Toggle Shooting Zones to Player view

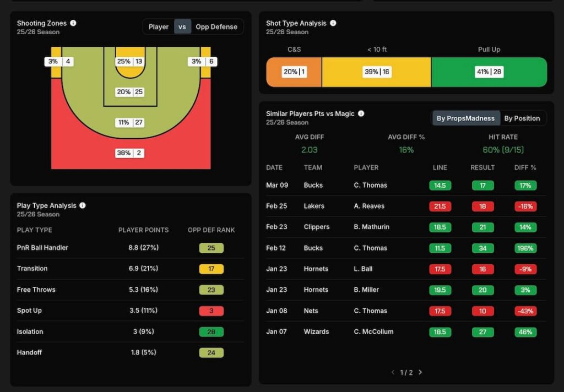(159, 27)
